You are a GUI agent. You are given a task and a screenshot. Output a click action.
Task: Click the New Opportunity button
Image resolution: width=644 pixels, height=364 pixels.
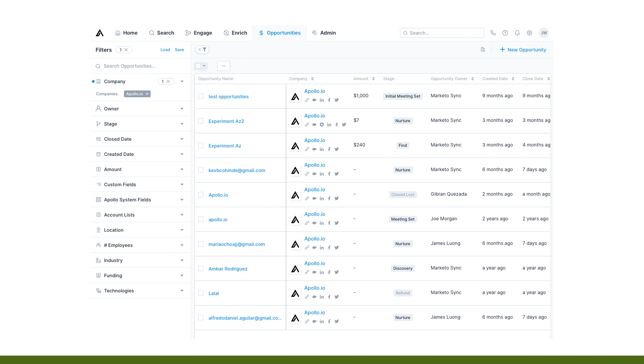[523, 50]
